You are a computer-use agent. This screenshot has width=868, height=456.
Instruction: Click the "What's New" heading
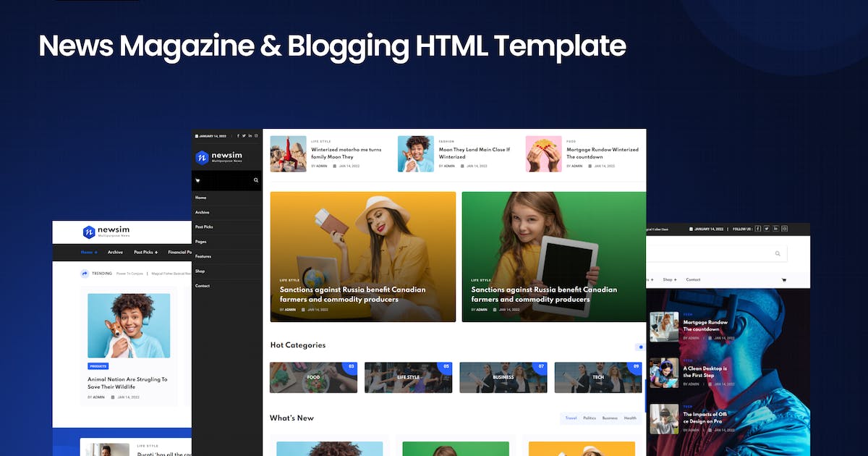click(x=292, y=418)
